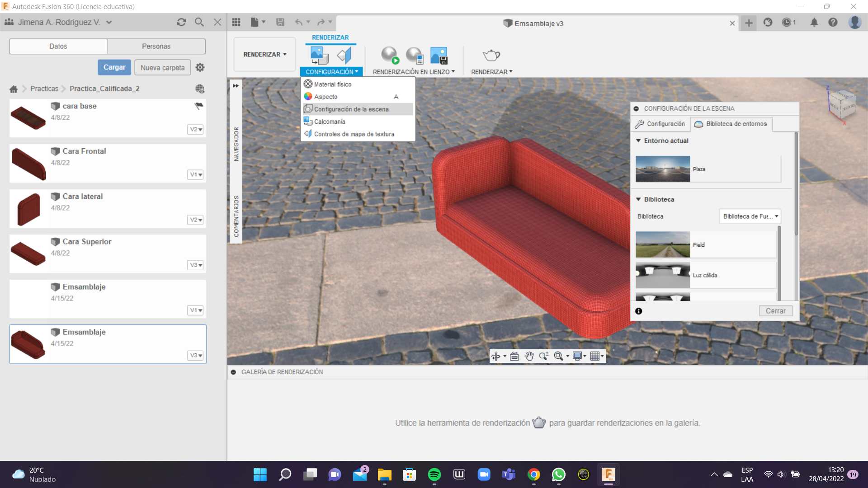
Task: Expand the Navegador side panel
Action: click(x=236, y=86)
